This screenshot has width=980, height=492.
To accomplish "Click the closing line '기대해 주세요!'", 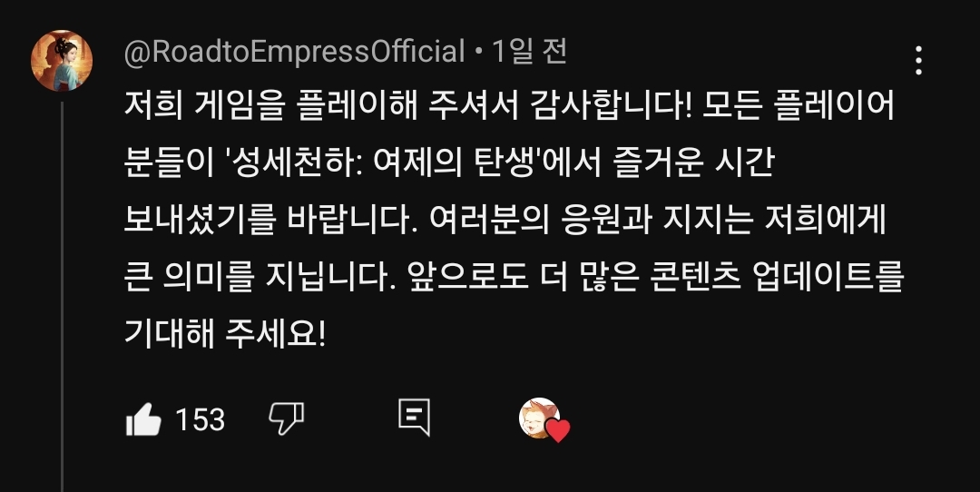I will click(226, 334).
